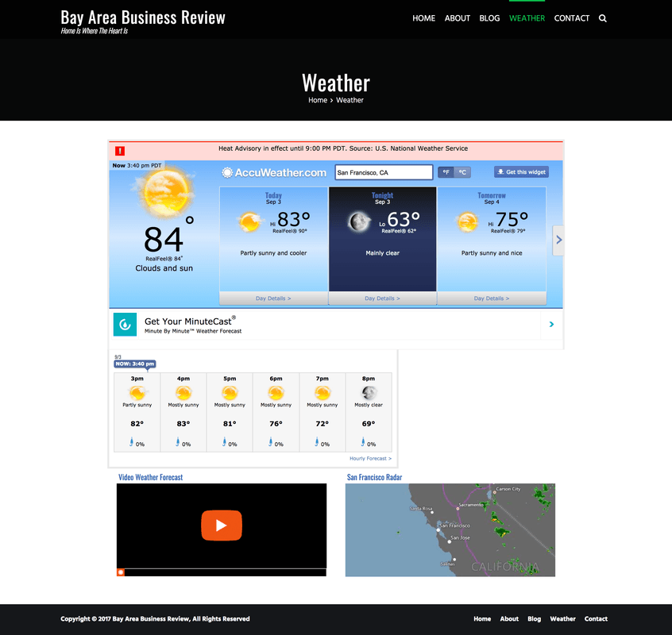The image size is (672, 635).
Task: Click the NOW: 3:40 pm time marker
Action: [x=134, y=364]
